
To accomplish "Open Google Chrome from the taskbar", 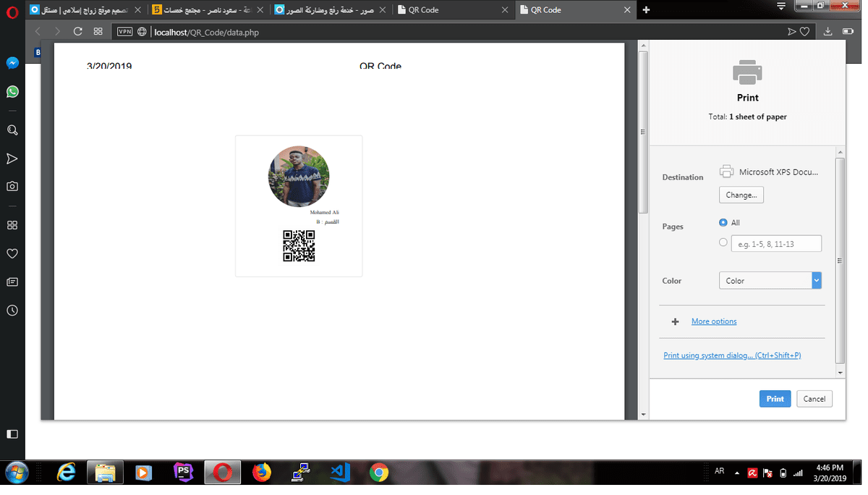I will point(378,473).
